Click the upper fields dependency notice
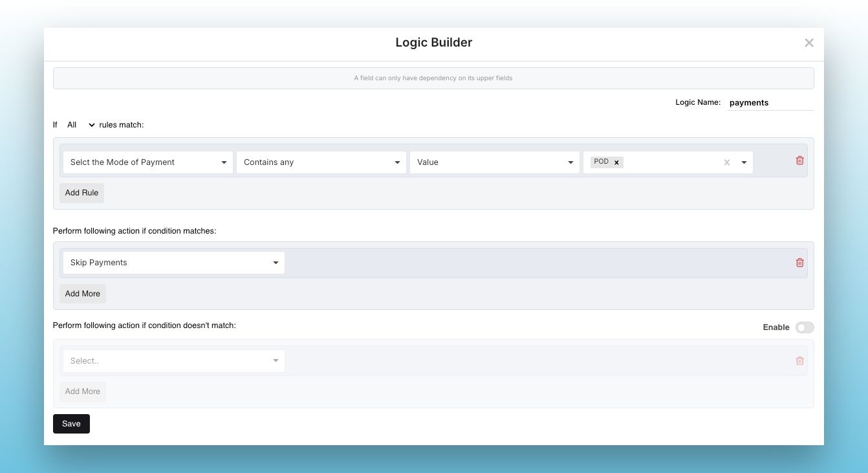Screen dimensions: 868x473 (433, 78)
